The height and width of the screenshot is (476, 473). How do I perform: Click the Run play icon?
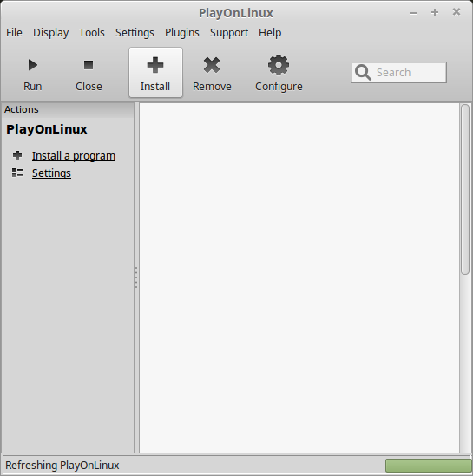point(33,65)
